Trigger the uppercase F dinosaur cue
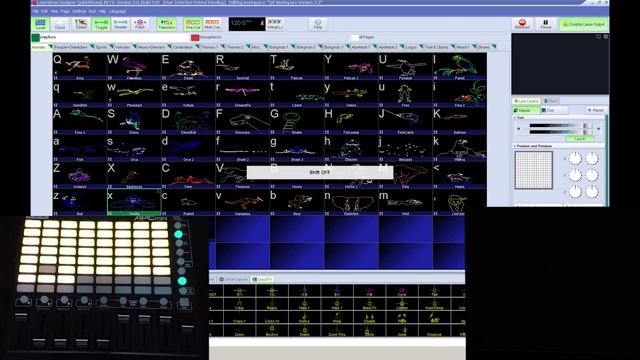The width and height of the screenshot is (640, 360). [x=242, y=121]
